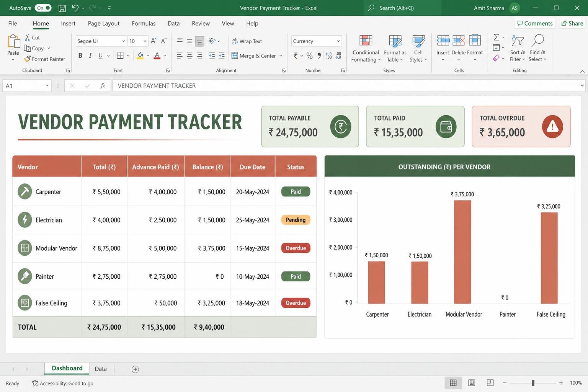Click the Increase Decimal icon

329,56
